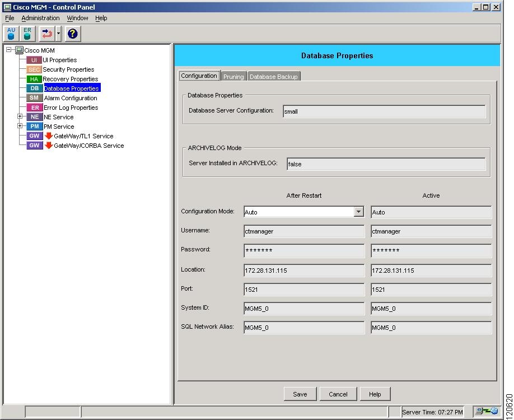Screen dimensions: 514x420
Task: Click the Cancel button
Action: click(x=338, y=394)
